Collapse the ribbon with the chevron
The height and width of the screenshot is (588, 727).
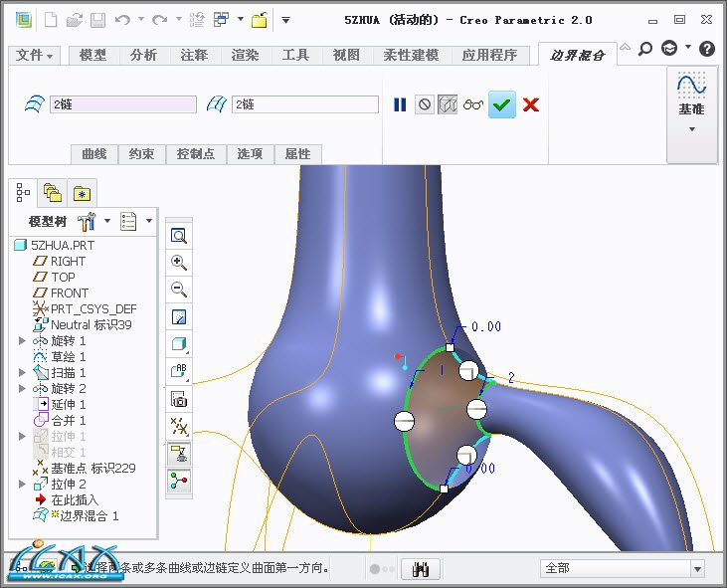(625, 47)
